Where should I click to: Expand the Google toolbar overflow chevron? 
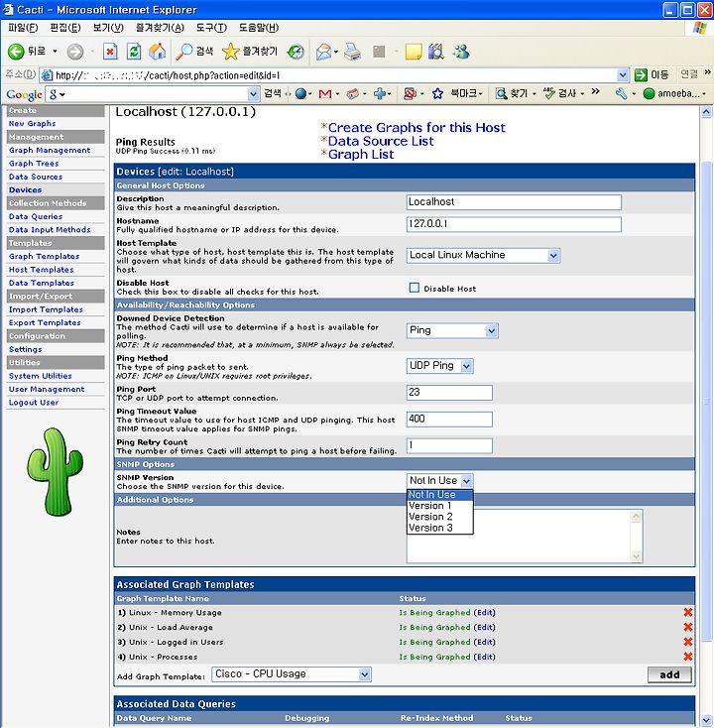click(x=596, y=92)
